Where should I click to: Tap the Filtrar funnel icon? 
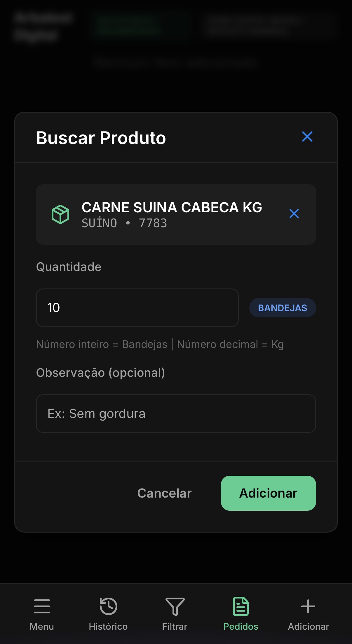coord(175,607)
